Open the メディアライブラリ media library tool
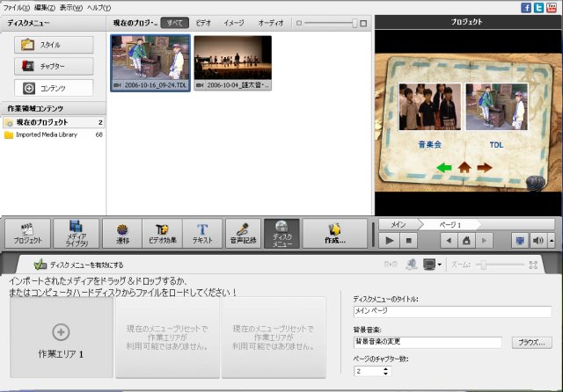 (76, 234)
